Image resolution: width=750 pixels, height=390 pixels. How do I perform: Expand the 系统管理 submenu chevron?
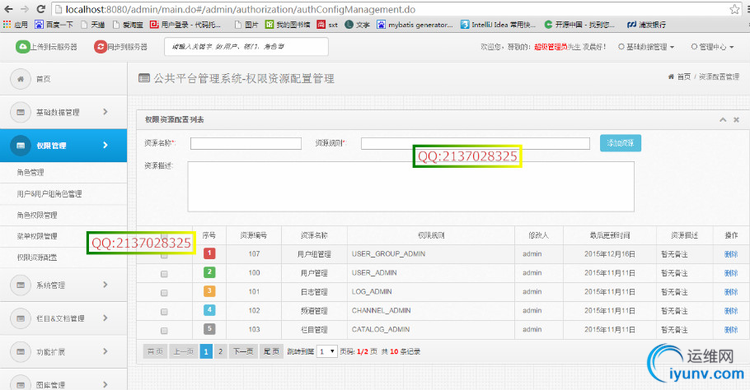(105, 285)
